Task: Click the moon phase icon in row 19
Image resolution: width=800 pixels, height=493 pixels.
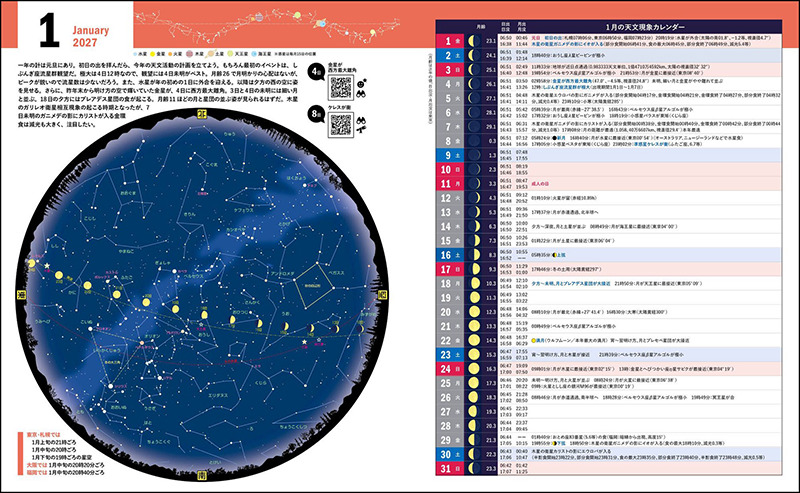Action: point(474,298)
